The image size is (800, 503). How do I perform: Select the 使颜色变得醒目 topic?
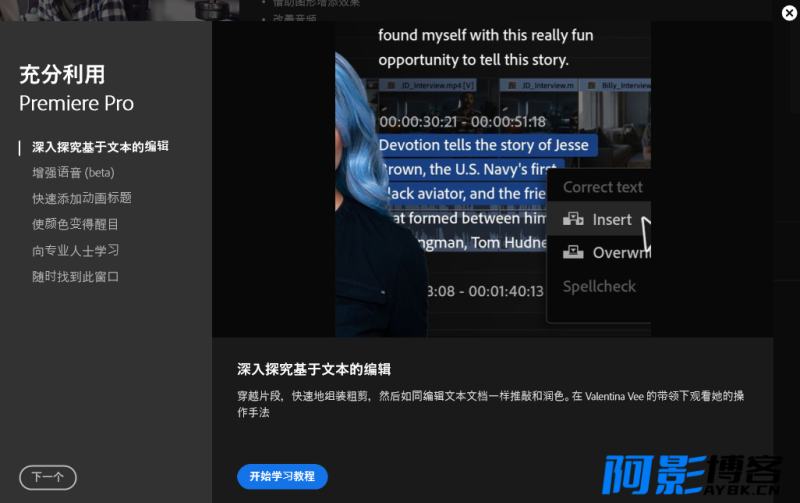pyautogui.click(x=75, y=224)
